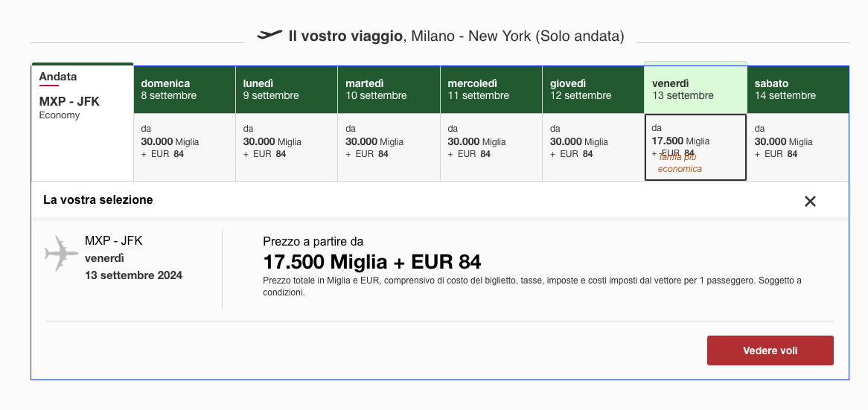Choose Wednesday's 30.000 Miglia fare cell
Screen dimensions: 868x410
(x=491, y=147)
